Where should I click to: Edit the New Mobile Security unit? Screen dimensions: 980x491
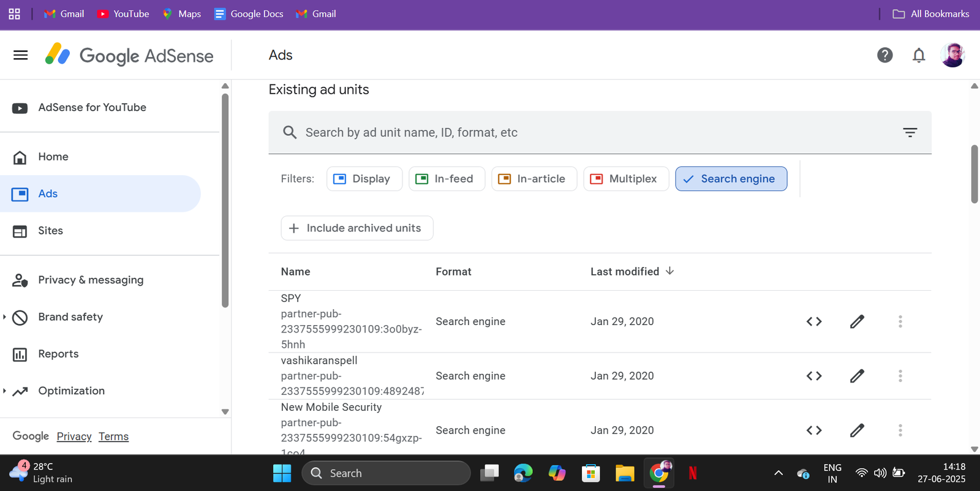tap(857, 430)
